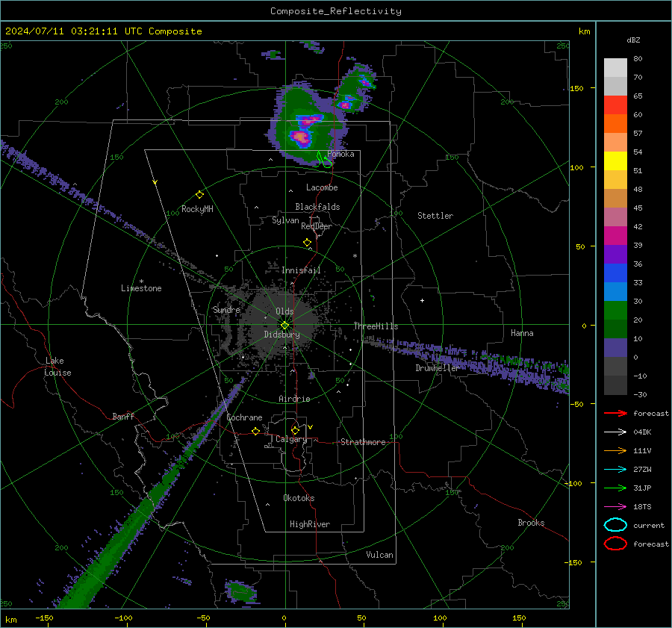The height and width of the screenshot is (628, 672).
Task: Click the slate-purple swatch above 0 label
Action: (615, 348)
